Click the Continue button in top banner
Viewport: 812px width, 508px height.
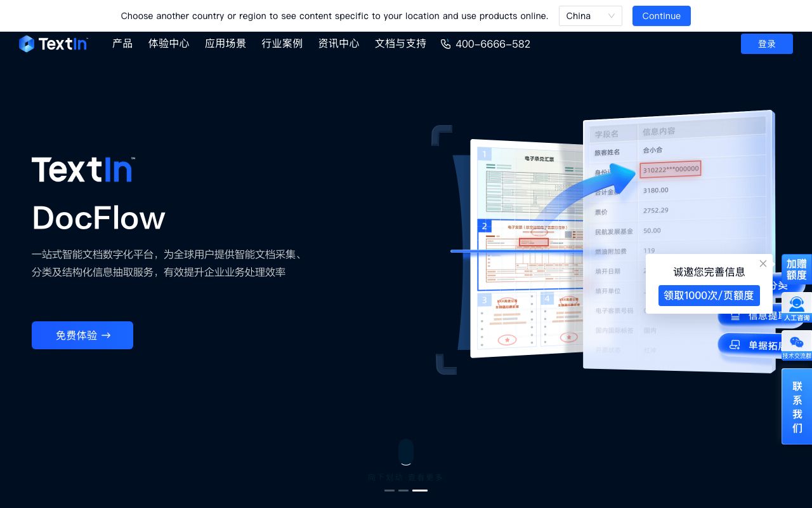pyautogui.click(x=662, y=16)
